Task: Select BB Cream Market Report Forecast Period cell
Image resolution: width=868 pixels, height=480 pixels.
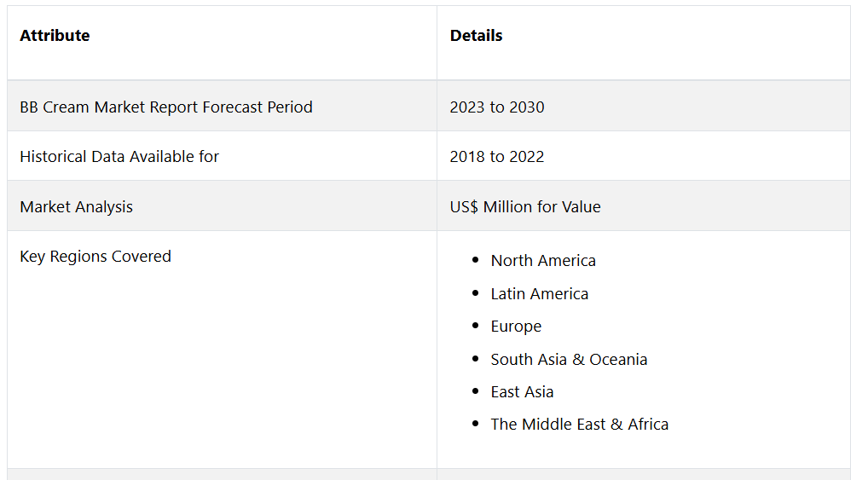Action: pos(166,107)
